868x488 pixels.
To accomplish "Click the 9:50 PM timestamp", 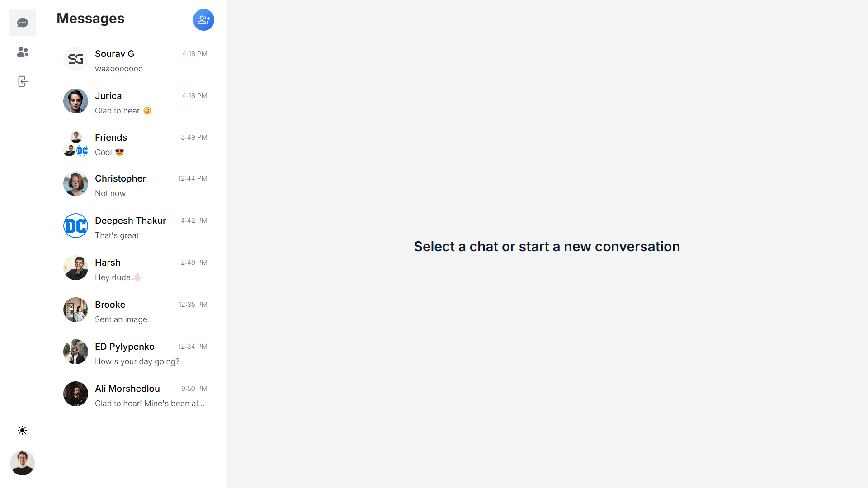I will (x=194, y=389).
